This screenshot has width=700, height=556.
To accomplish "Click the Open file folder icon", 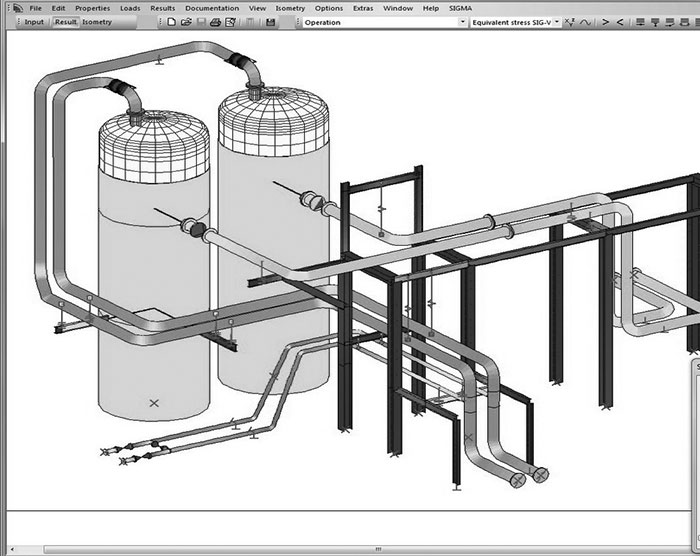I will 186,21.
